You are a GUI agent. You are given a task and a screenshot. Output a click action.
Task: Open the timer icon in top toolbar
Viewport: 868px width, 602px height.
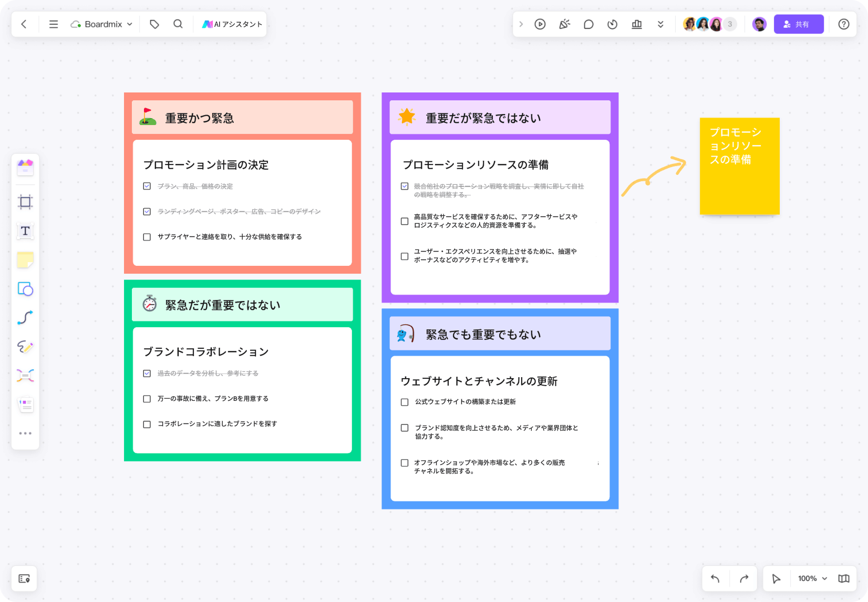(x=613, y=24)
